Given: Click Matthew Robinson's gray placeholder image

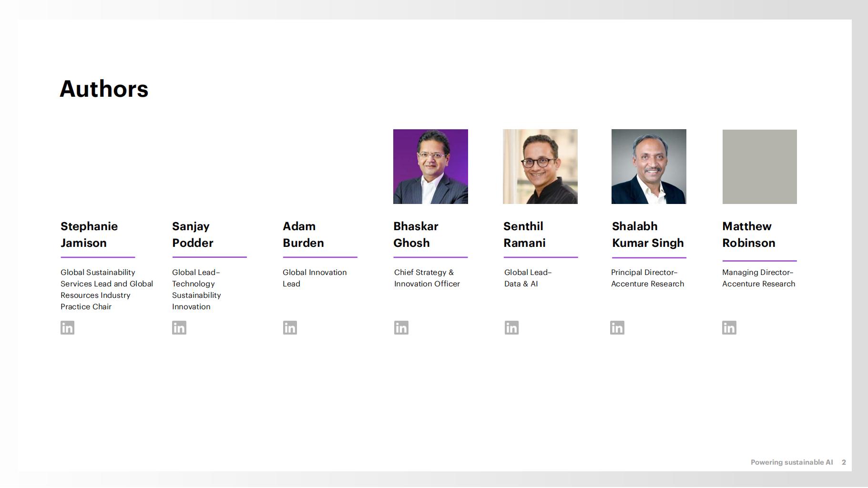Looking at the screenshot, I should (x=759, y=166).
